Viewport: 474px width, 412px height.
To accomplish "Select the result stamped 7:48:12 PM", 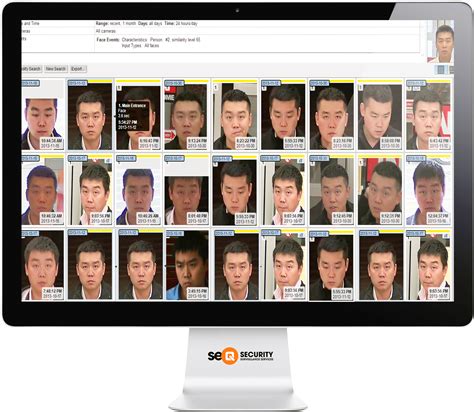I will click(x=43, y=265).
